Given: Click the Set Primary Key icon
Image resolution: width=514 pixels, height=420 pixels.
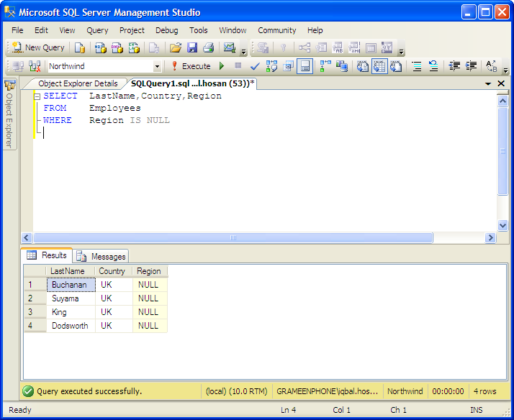Looking at the screenshot, I should (x=284, y=47).
